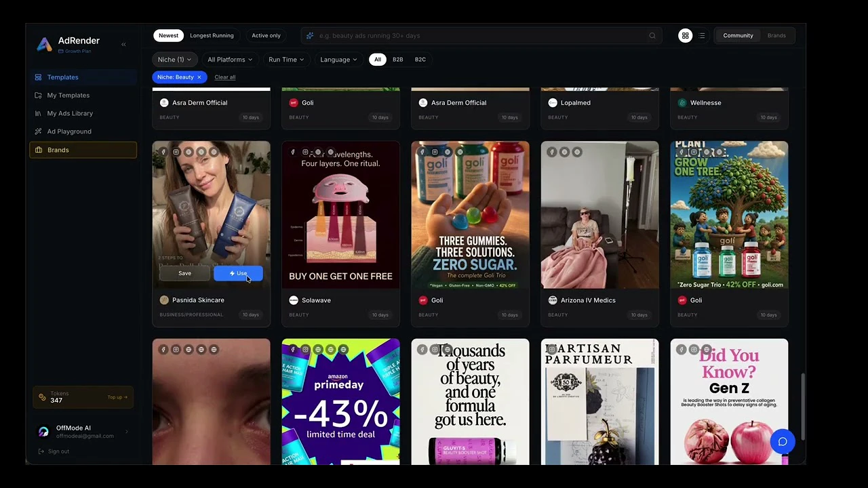868x488 pixels.
Task: Click Sign out
Action: [x=54, y=451]
